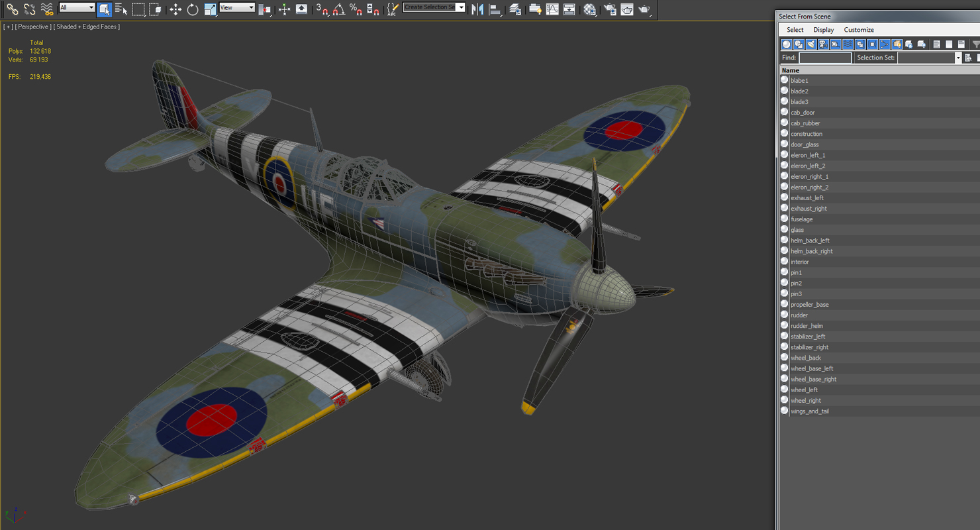Click the Unlink Selection tool

[29, 9]
